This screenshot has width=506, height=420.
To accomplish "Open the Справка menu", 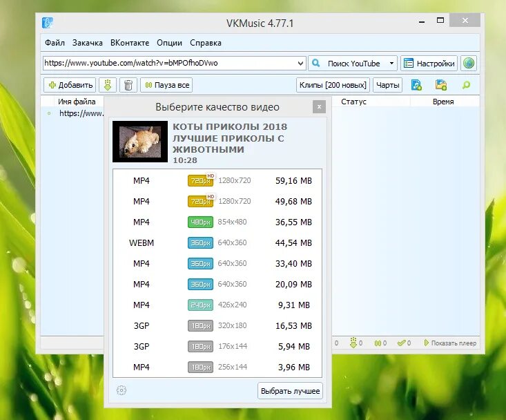I will tap(206, 43).
